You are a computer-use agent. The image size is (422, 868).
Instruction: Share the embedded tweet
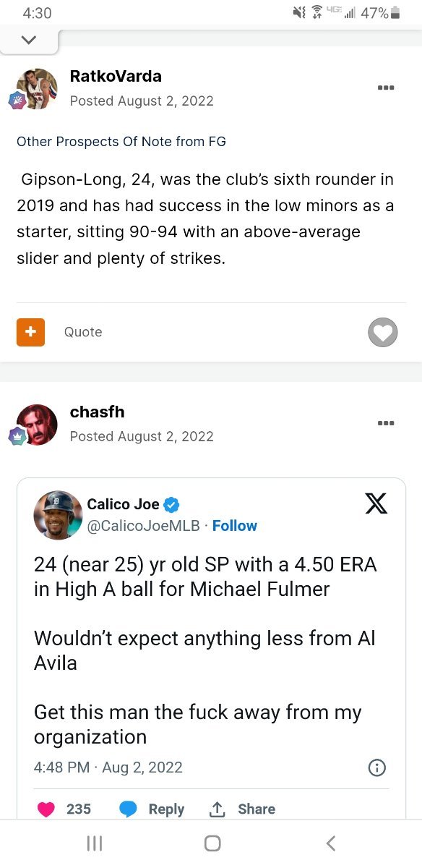point(242,809)
